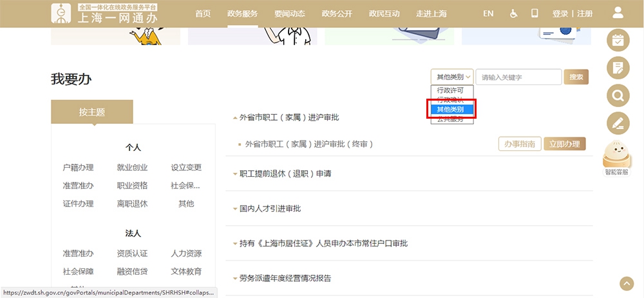Click the 办事指南 button

click(x=519, y=144)
